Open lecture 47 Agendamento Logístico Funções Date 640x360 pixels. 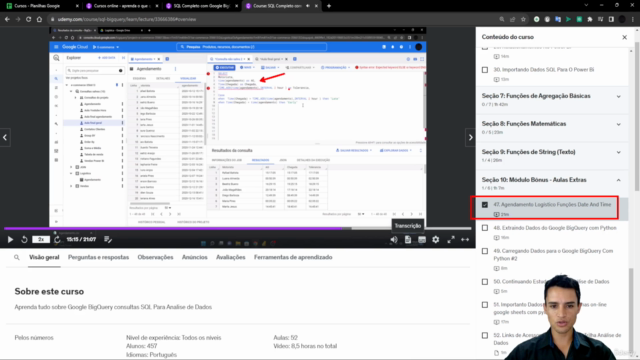(x=552, y=204)
